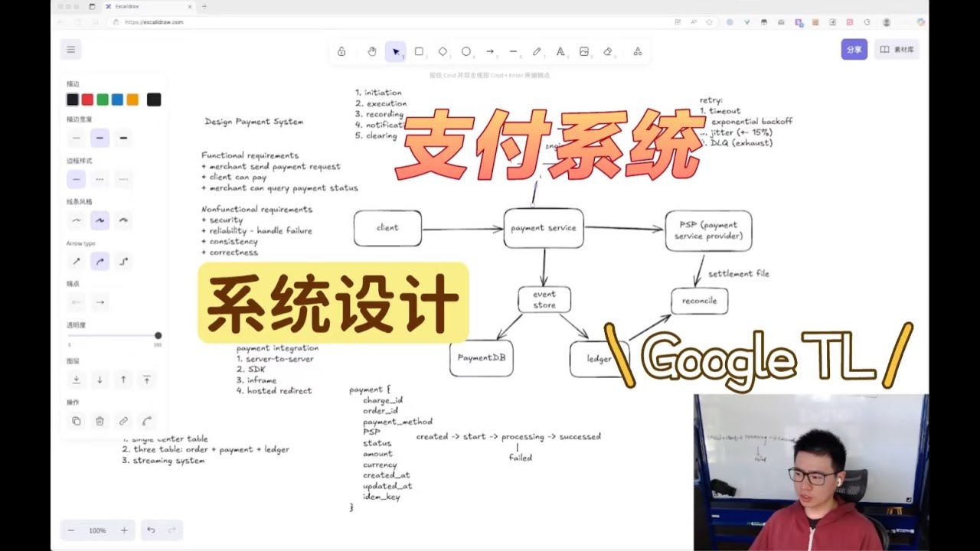Choose architect sloppiness line style

tap(76, 220)
